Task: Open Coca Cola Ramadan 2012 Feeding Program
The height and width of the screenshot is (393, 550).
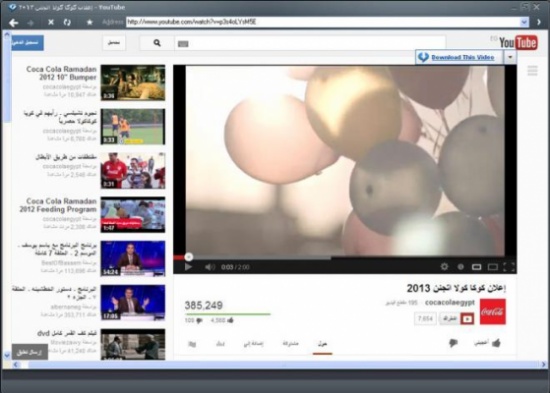Action: 58,205
